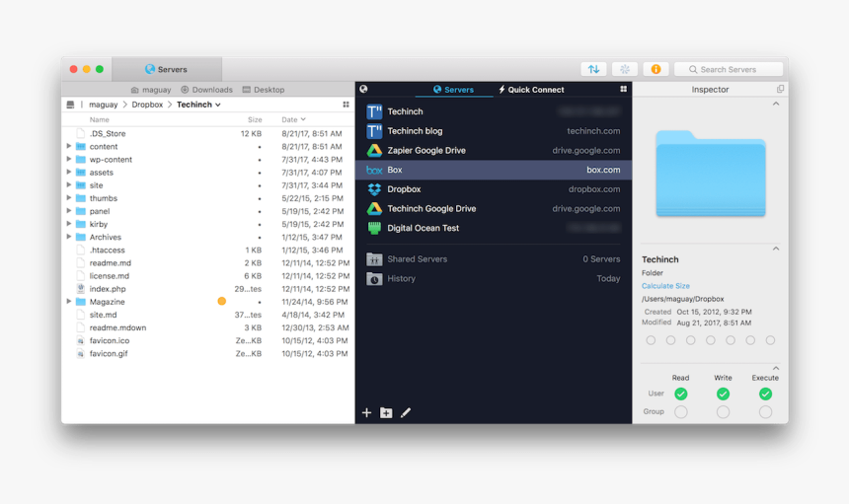Click the snowflake sync toolbar button
Image resolution: width=849 pixels, height=504 pixels.
[624, 69]
